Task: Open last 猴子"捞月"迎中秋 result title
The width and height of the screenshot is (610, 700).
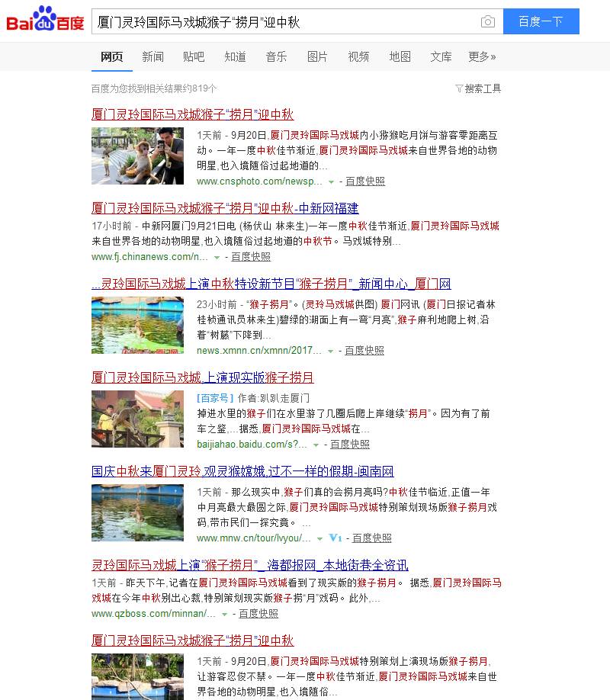Action: [192, 641]
